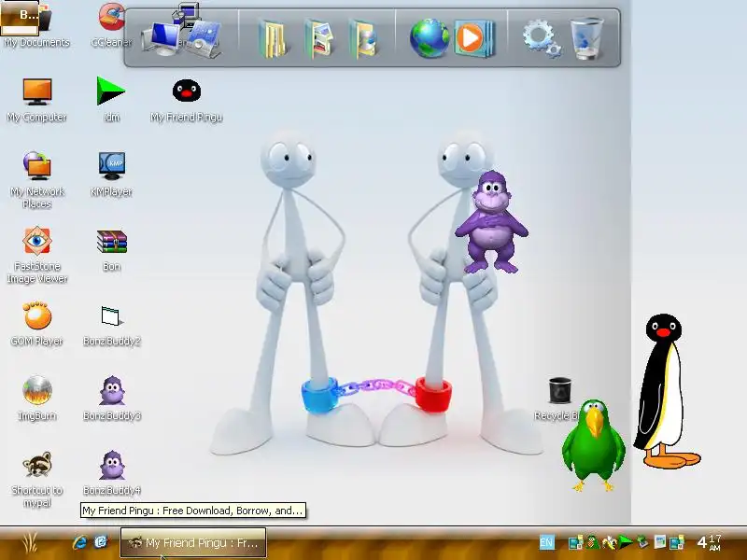Screen dimensions: 747x560
Task: Click the taskbar clock showing 4:17 AM
Action: [709, 542]
